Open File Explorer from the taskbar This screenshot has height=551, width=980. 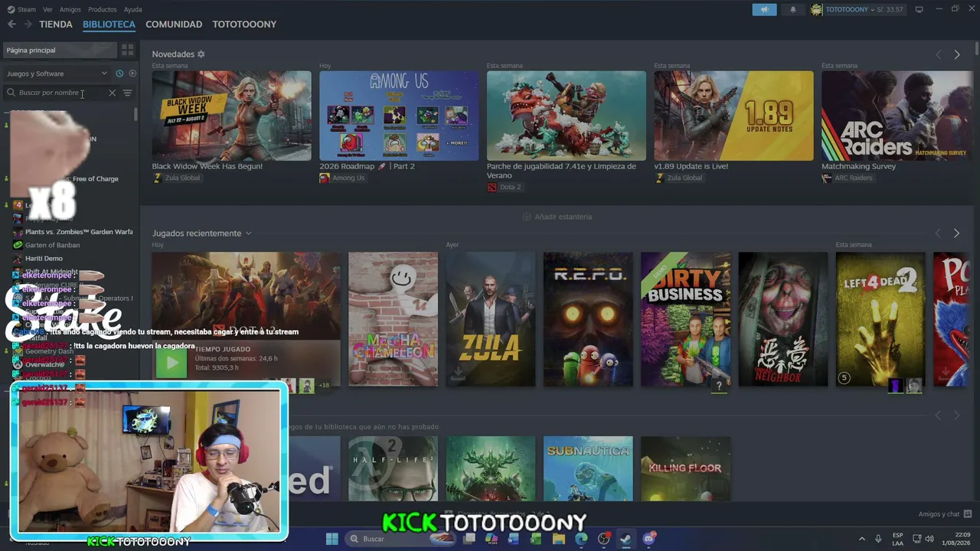click(559, 539)
